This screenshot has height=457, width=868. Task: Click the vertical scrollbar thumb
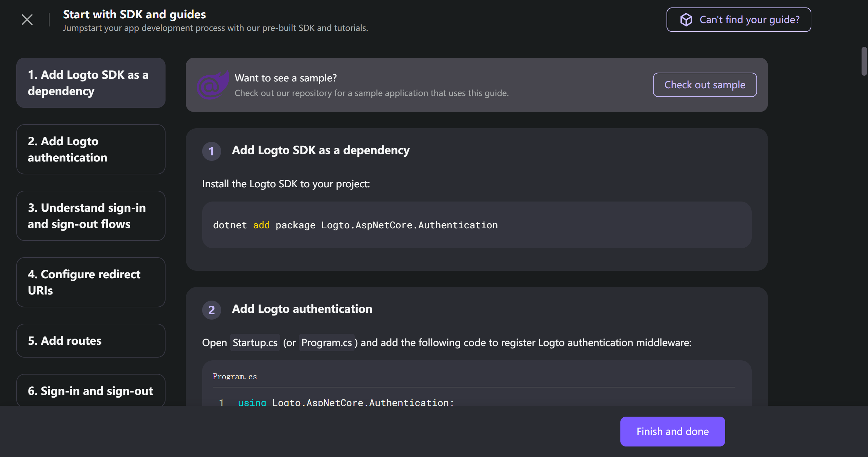864,61
